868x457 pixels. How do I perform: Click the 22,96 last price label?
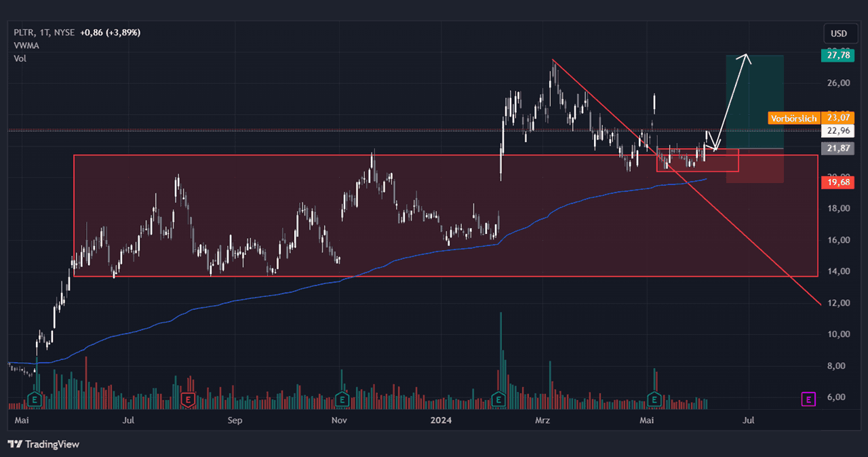(x=839, y=131)
